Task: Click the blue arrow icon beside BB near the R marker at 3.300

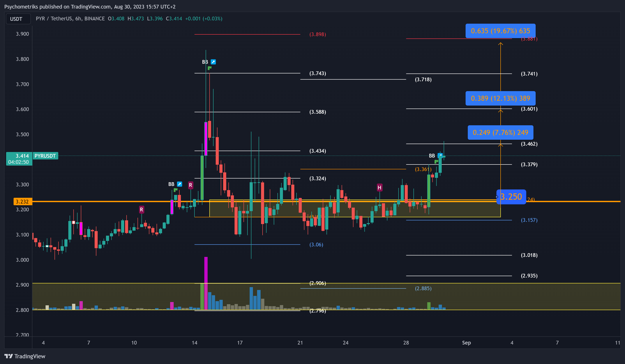Action: point(179,184)
